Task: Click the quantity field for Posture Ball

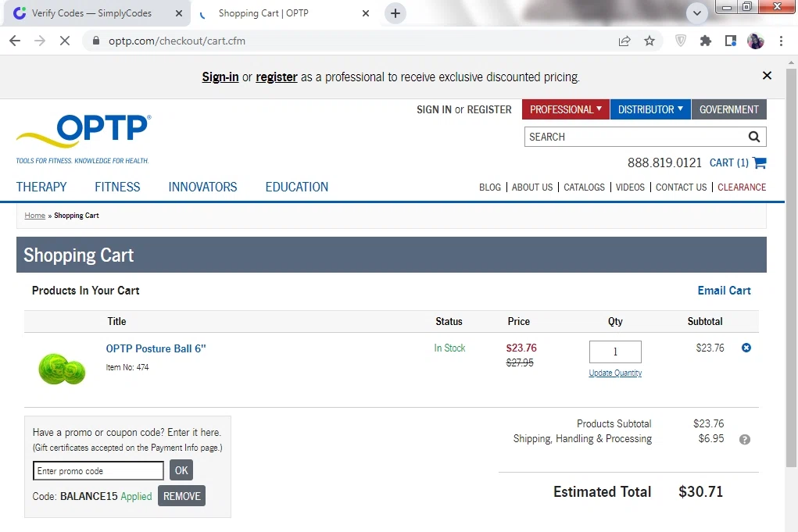Action: pos(615,352)
